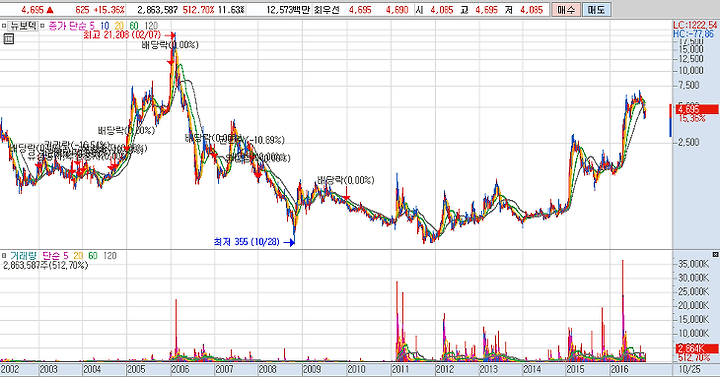This screenshot has height=377, width=720.
Task: Select year 2003 on the time axis
Action: pos(48,369)
